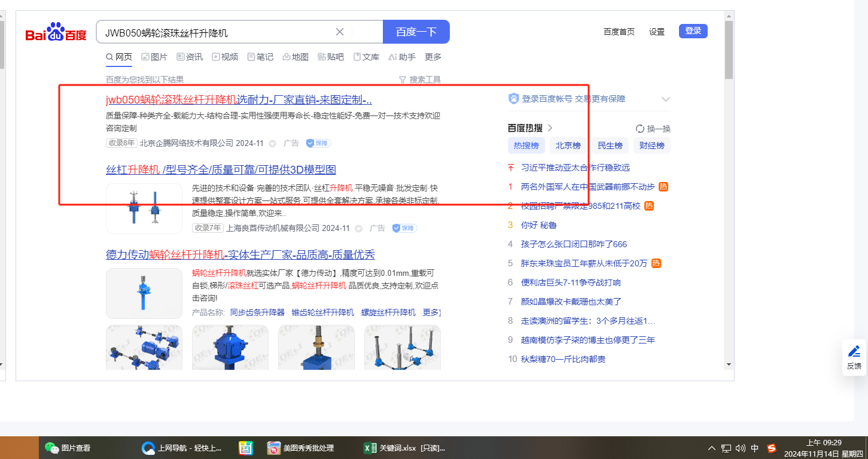Switch to the 图片 search tab
868x459 pixels.
tap(154, 57)
